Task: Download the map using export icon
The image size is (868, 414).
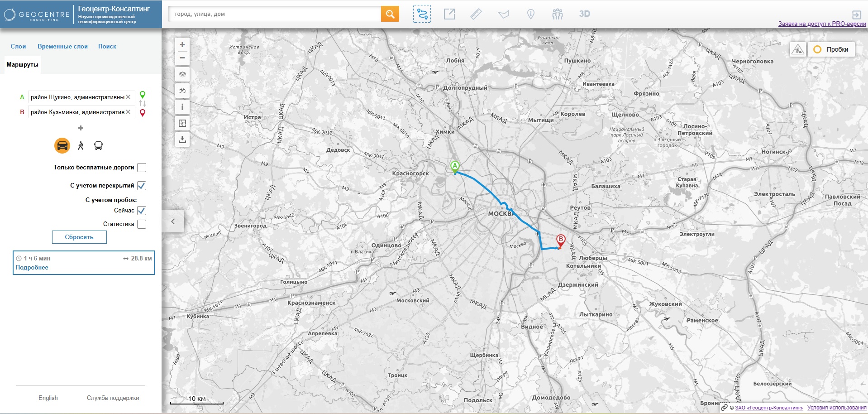Action: pyautogui.click(x=182, y=140)
